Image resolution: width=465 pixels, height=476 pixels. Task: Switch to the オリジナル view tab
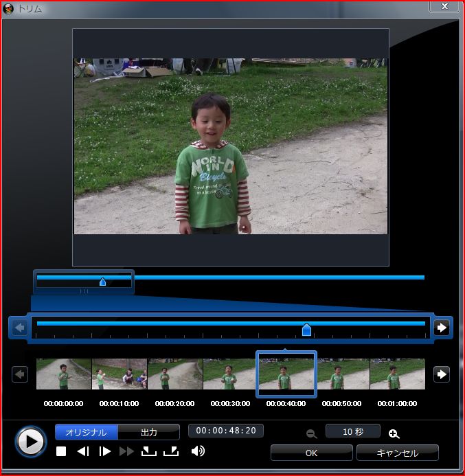point(87,432)
